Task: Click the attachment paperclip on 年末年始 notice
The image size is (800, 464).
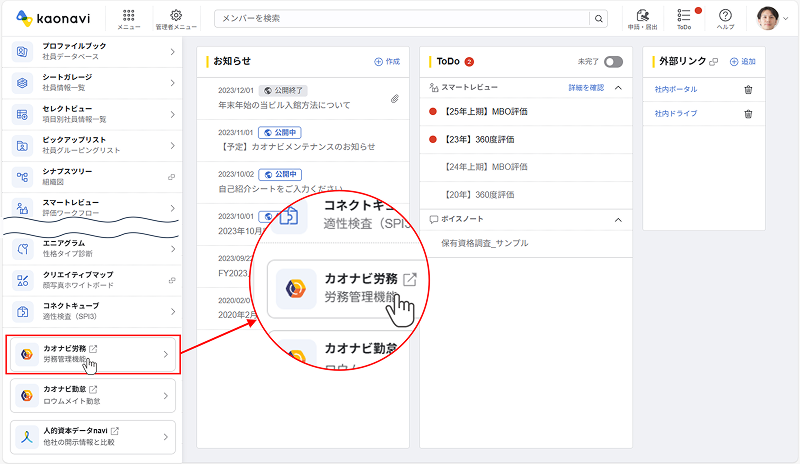Action: tap(395, 99)
